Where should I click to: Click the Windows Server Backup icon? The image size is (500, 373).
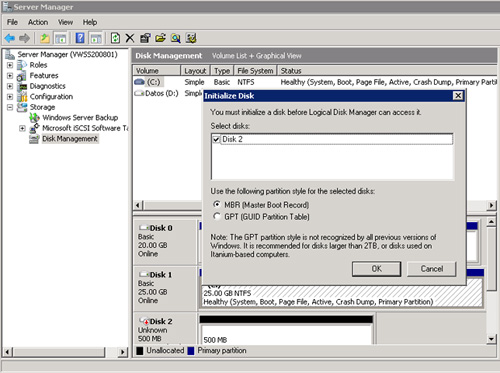pos(34,118)
